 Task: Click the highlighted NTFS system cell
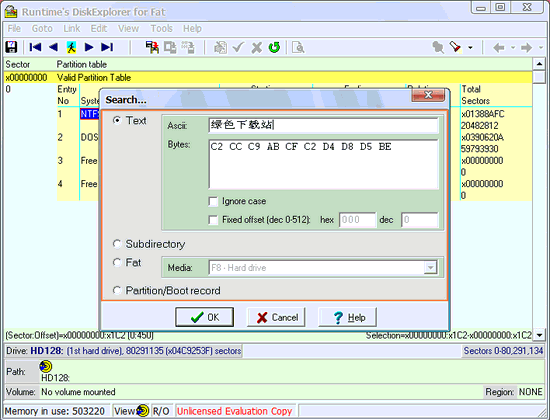pyautogui.click(x=90, y=114)
